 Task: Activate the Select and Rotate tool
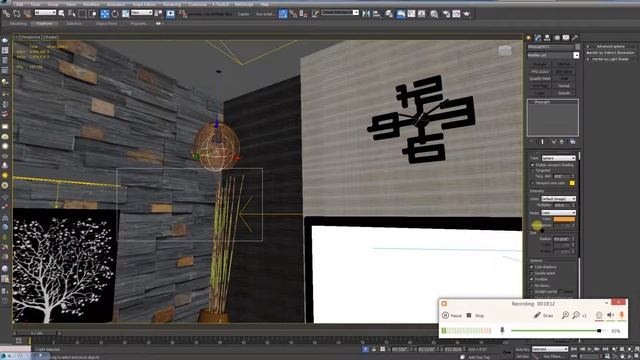click(x=115, y=13)
